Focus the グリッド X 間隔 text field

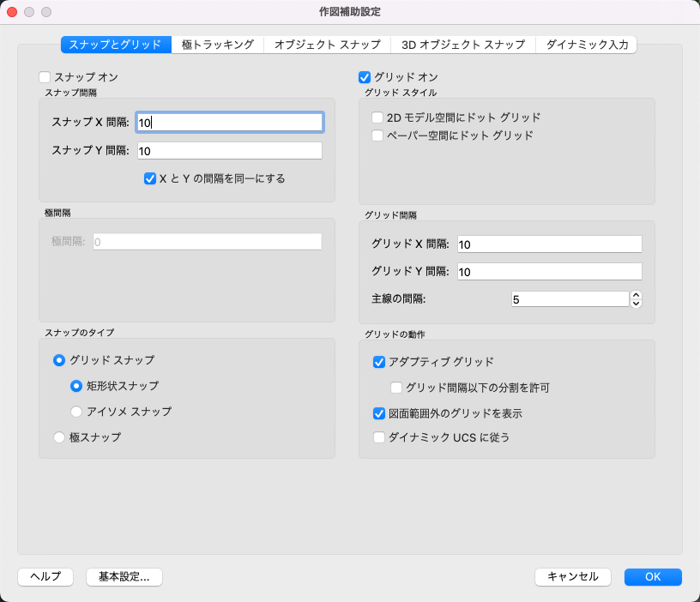[x=550, y=244]
